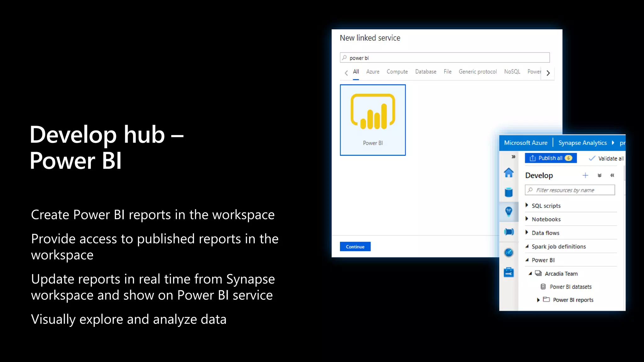This screenshot has height=362, width=644.
Task: Click Microsoft Azure in header
Action: pos(525,143)
